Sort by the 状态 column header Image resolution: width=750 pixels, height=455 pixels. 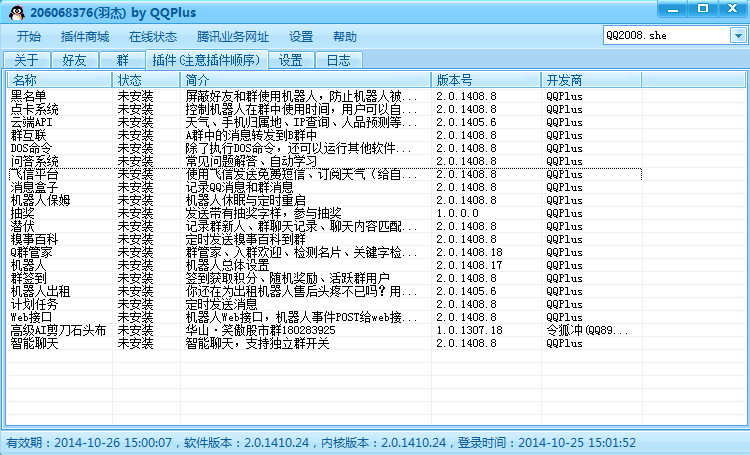click(x=146, y=80)
